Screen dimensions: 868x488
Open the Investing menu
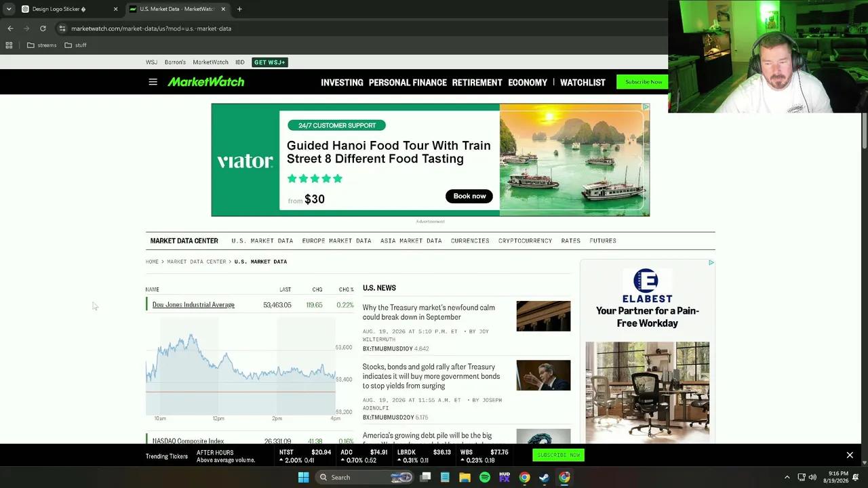click(342, 83)
